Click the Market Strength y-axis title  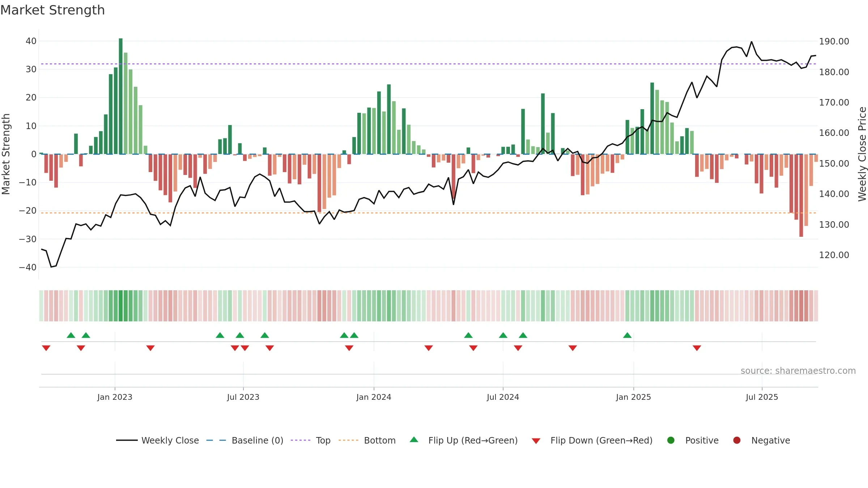click(6, 154)
